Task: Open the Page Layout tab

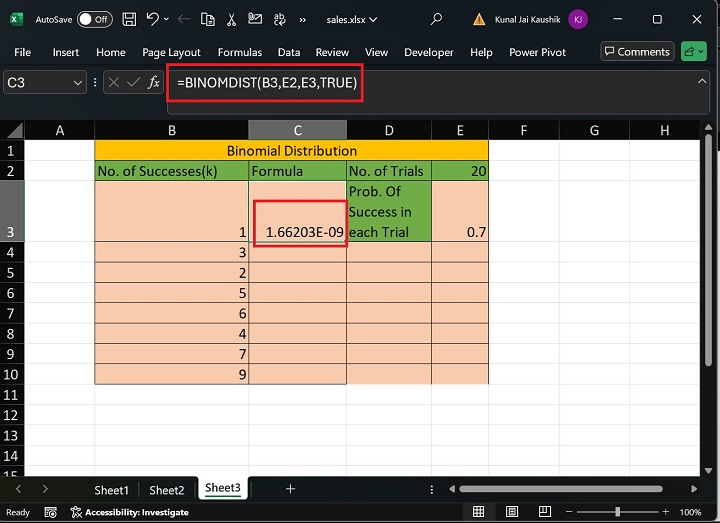Action: point(171,52)
